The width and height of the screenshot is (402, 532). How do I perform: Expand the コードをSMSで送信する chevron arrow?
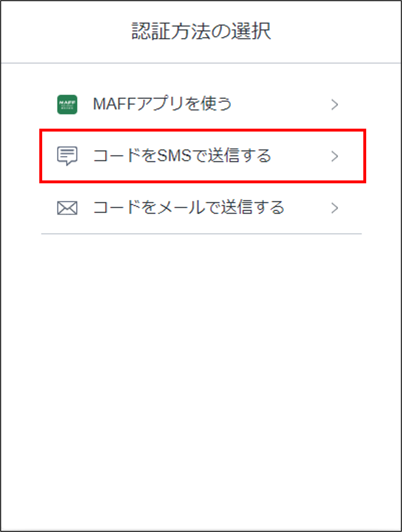334,156
